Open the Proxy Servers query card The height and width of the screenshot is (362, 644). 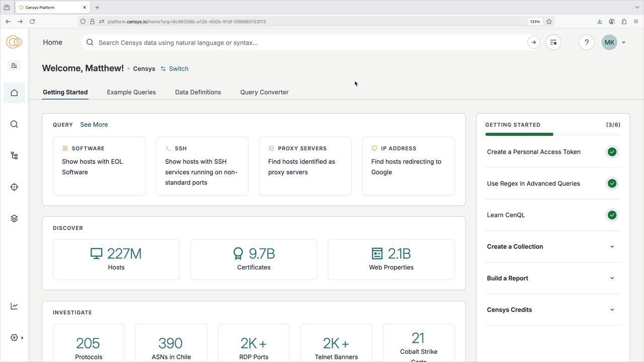[x=305, y=166]
